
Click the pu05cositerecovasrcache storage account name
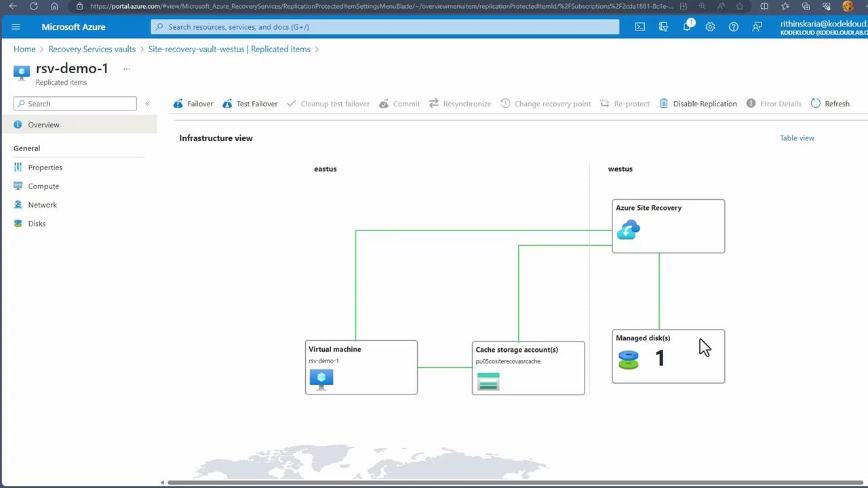pyautogui.click(x=508, y=361)
